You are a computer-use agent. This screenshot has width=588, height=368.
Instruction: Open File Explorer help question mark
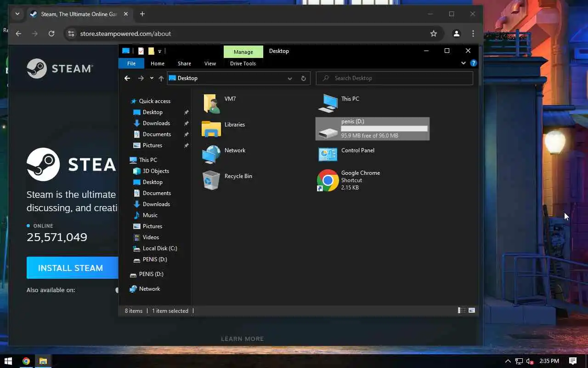click(x=473, y=63)
